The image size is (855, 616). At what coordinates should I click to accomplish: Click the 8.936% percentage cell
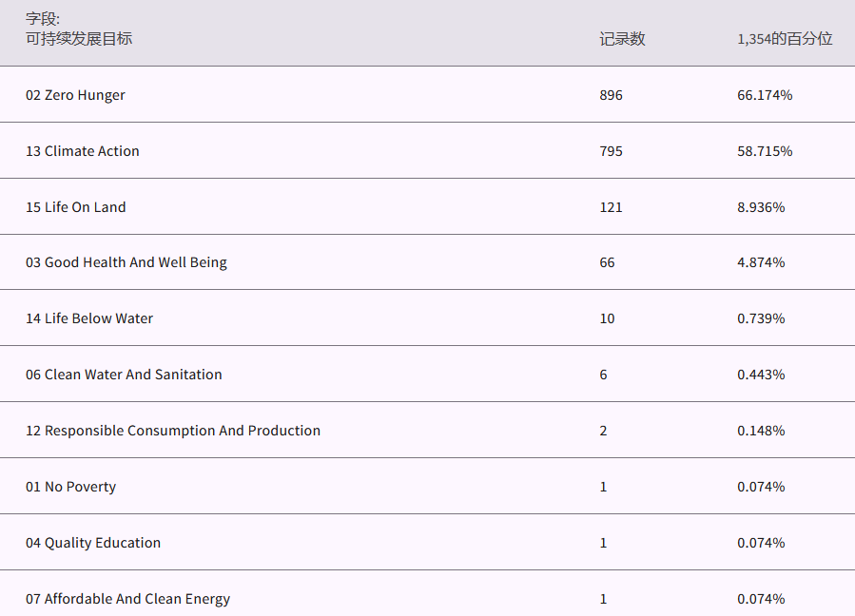(x=761, y=207)
